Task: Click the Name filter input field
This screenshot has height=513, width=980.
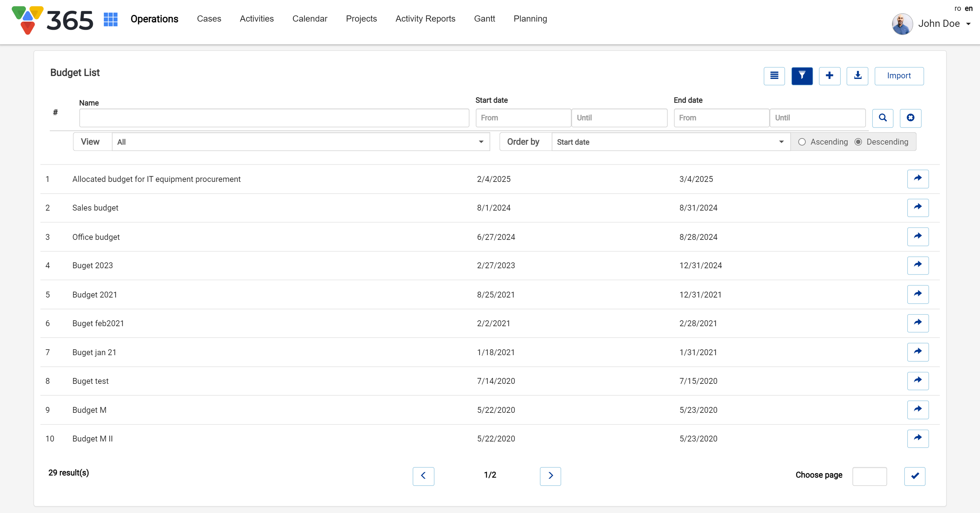Action: (274, 117)
